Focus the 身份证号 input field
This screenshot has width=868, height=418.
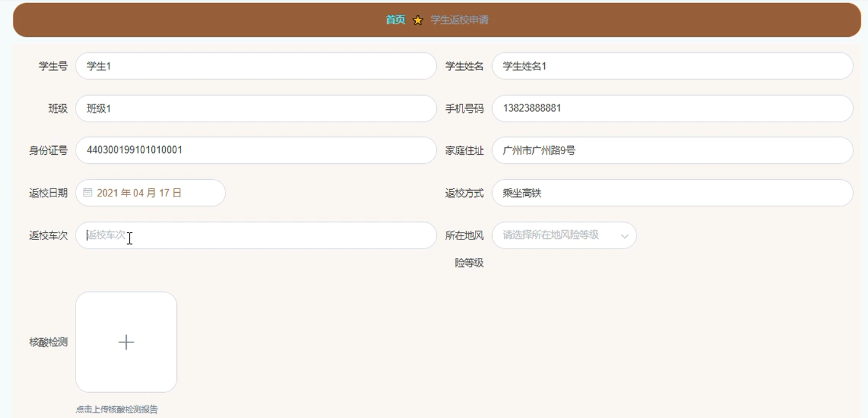pyautogui.click(x=256, y=150)
